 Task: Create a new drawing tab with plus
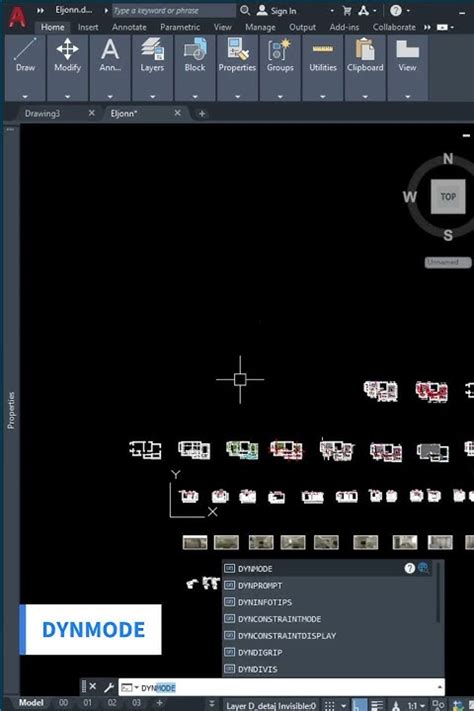tap(202, 114)
